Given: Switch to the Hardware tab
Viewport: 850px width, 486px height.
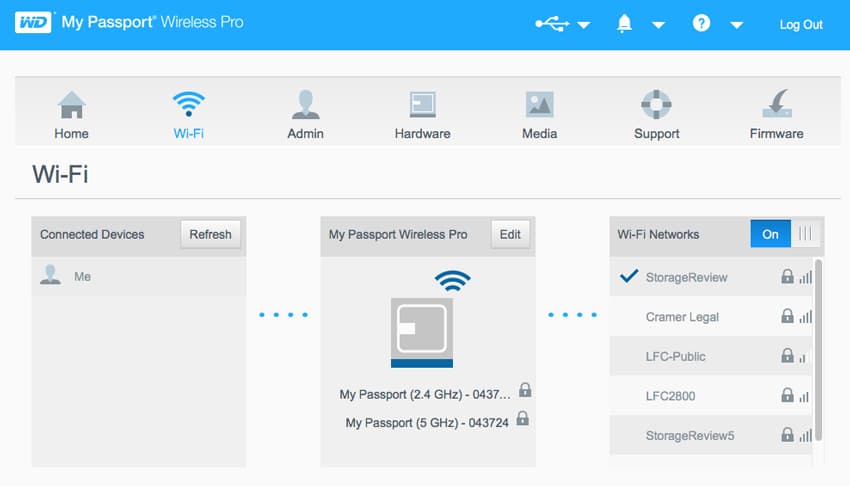Looking at the screenshot, I should tap(422, 114).
